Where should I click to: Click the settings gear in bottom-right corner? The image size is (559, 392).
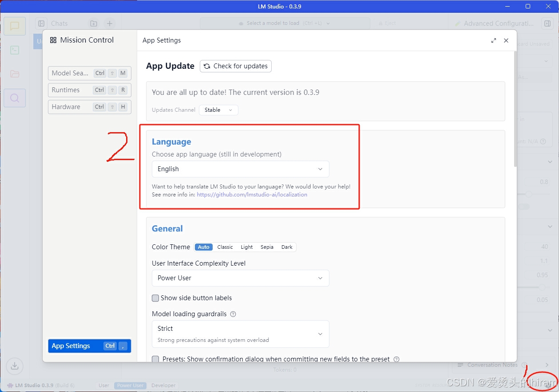pyautogui.click(x=548, y=385)
